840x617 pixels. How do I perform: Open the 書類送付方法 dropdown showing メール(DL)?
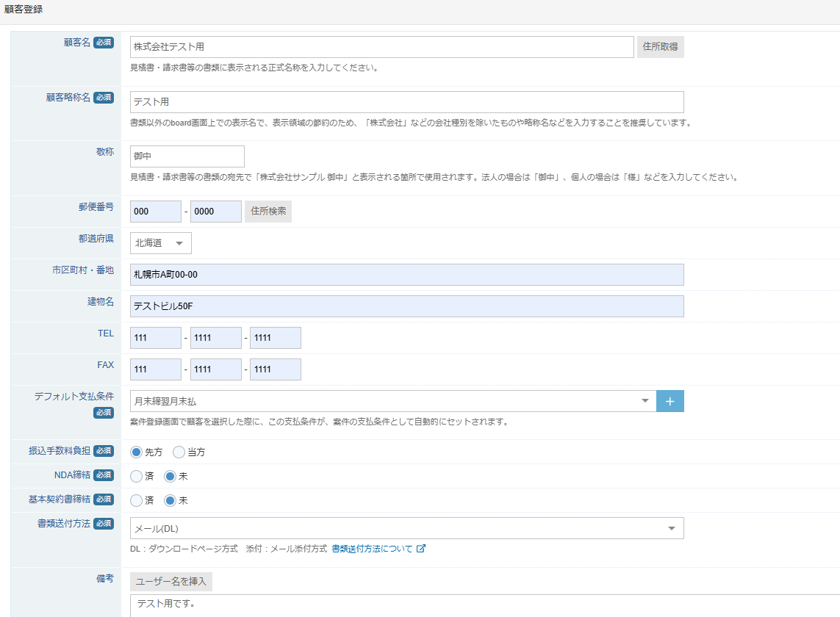coord(406,528)
